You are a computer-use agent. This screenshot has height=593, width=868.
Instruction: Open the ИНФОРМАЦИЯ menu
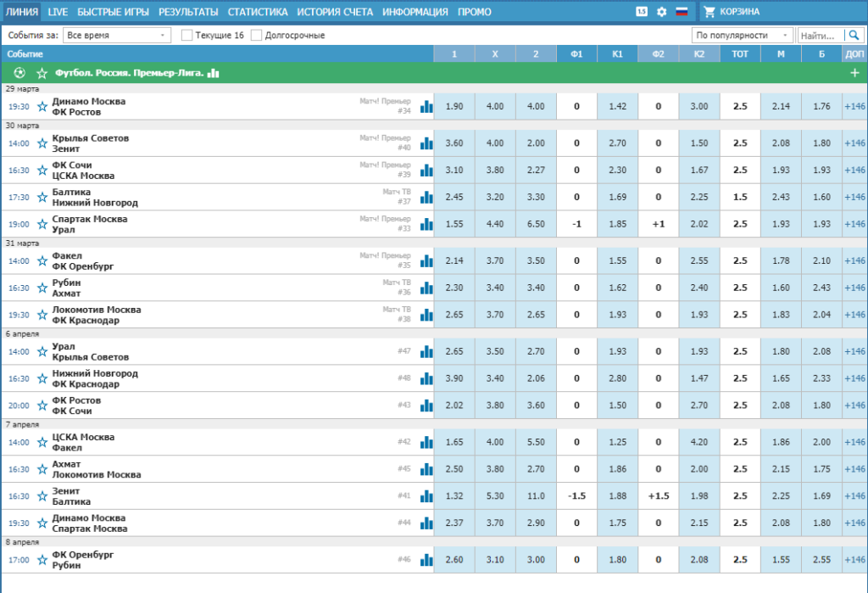(x=415, y=12)
